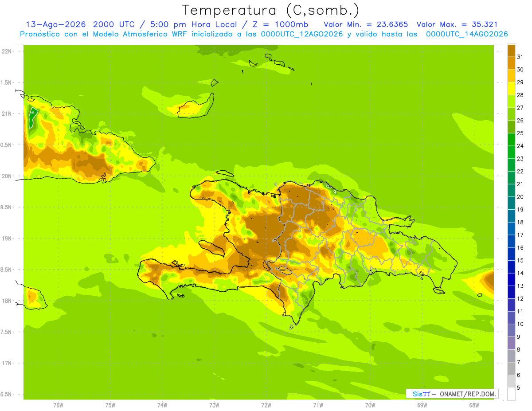Click the "2000 UTC" time text

click(114, 24)
